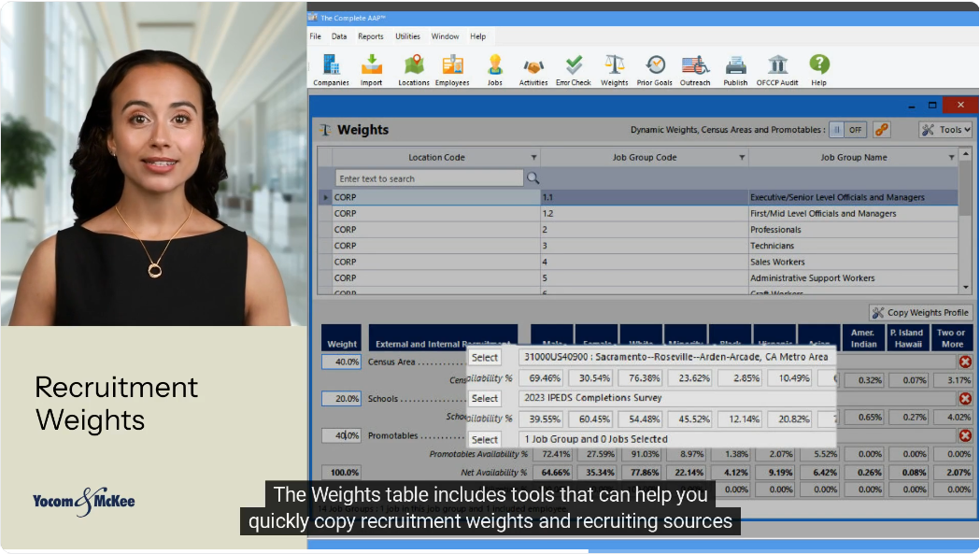Open the File menu
The height and width of the screenshot is (554, 980).
(315, 36)
